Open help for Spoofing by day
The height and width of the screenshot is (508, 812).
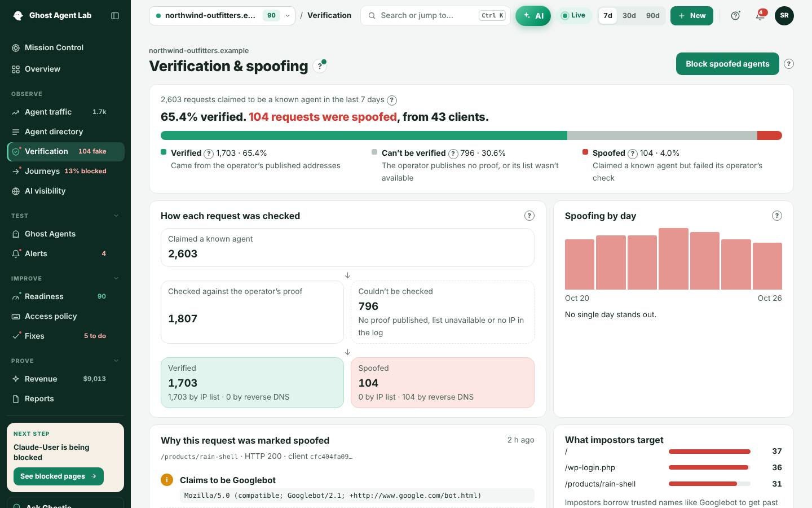click(x=777, y=216)
